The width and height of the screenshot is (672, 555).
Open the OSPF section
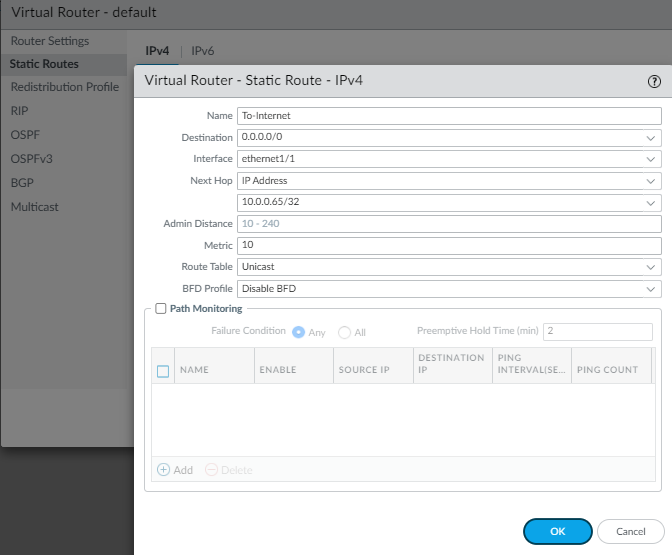(25, 135)
